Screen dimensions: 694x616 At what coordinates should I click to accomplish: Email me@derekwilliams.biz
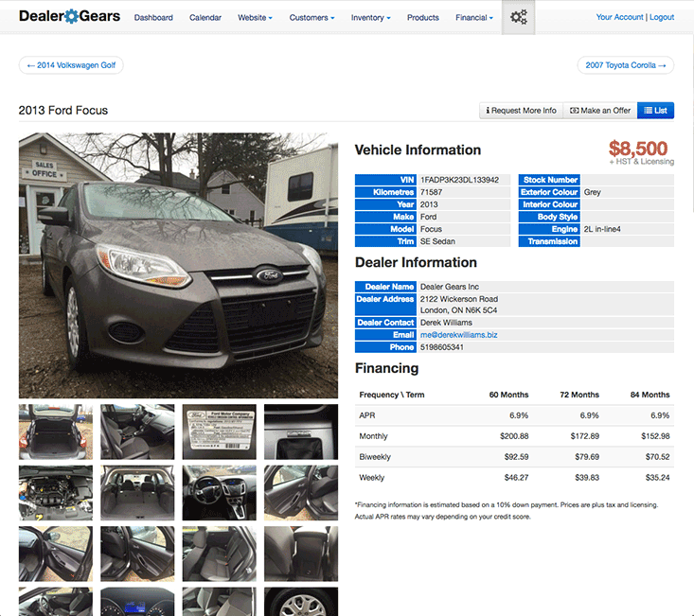point(458,335)
